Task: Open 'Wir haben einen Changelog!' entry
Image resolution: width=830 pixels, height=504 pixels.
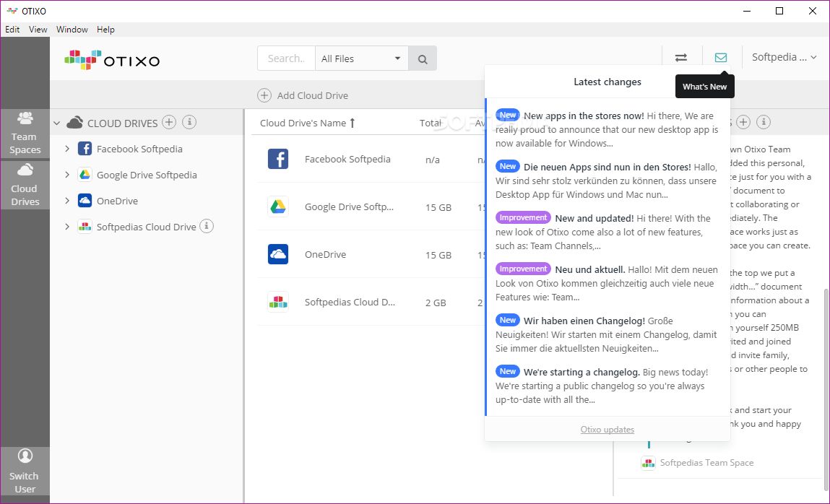Action: pyautogui.click(x=607, y=334)
